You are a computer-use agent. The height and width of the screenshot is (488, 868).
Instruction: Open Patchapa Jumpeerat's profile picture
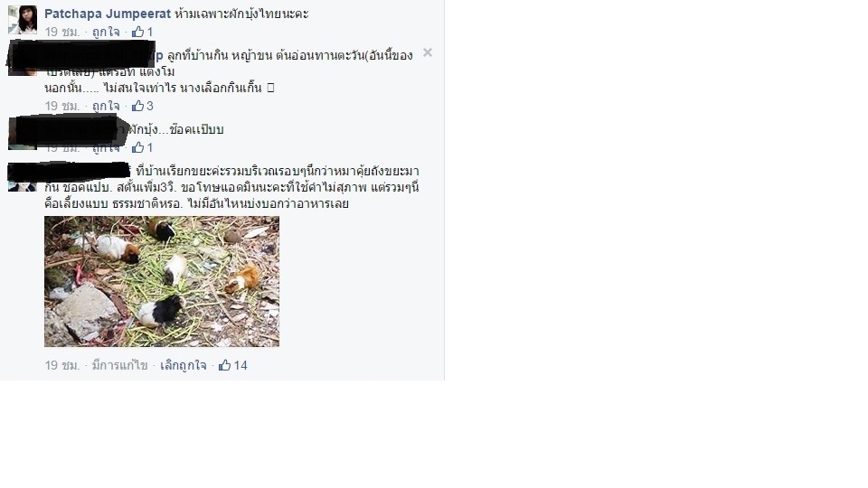(23, 19)
